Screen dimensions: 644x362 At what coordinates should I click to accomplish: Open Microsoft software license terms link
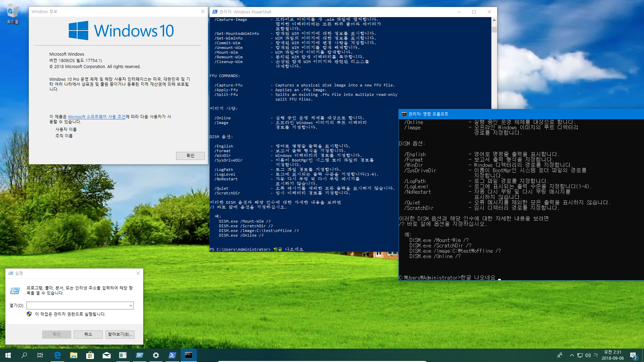click(97, 117)
